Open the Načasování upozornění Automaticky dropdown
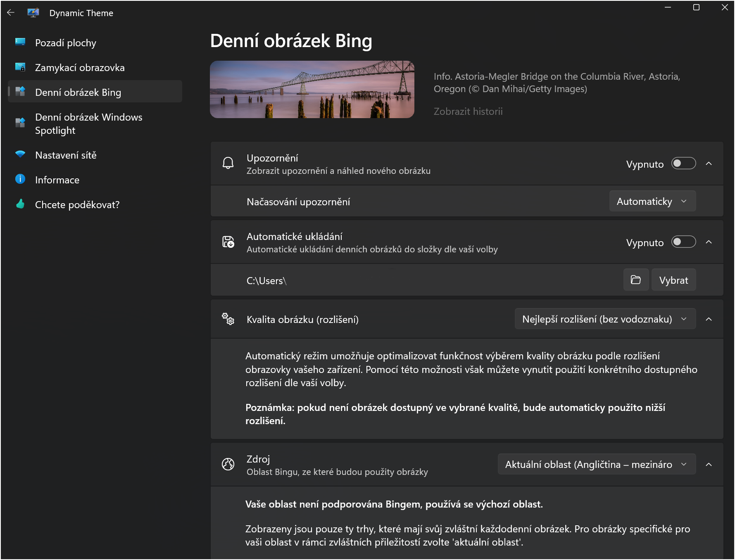The width and height of the screenshot is (735, 560). pos(652,202)
